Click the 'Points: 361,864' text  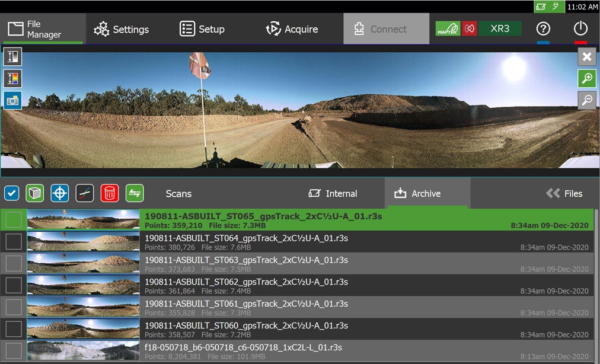170,291
